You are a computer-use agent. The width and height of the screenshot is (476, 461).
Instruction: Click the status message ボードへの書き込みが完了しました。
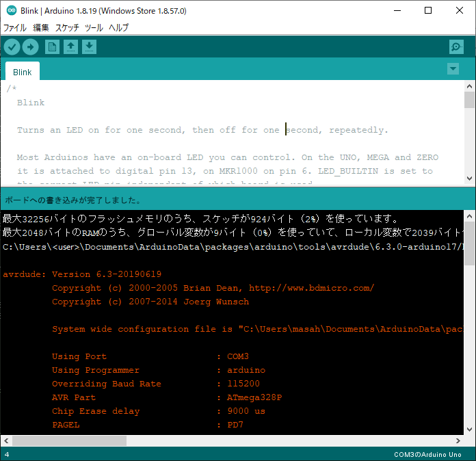coord(73,200)
